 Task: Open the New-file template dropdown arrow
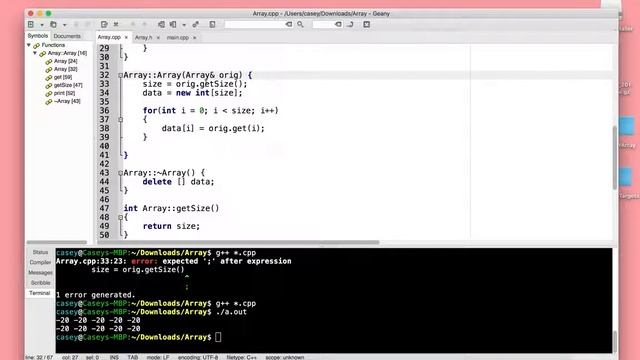pos(42,25)
